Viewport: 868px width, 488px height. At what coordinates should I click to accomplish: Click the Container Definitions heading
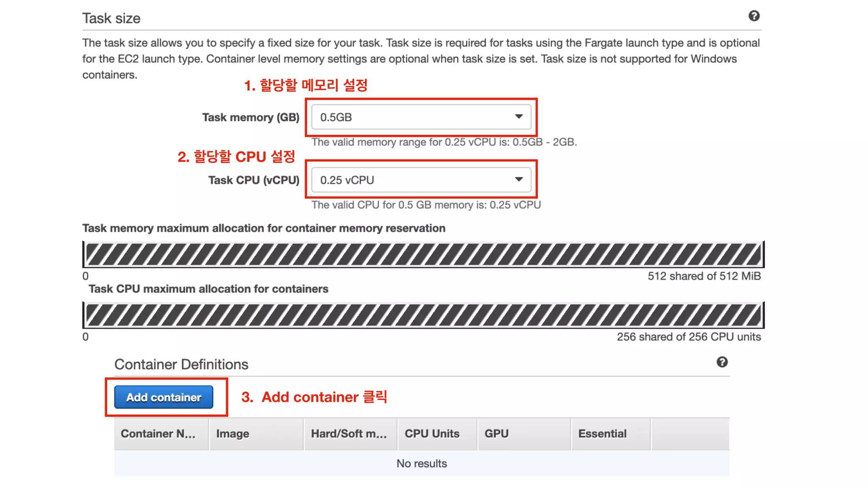tap(181, 364)
